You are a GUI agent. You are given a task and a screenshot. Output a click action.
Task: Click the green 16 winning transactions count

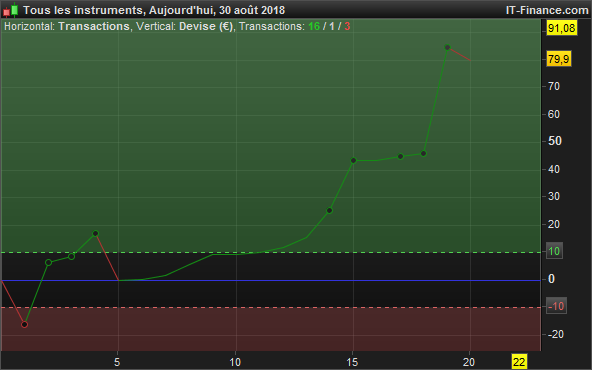(x=314, y=26)
